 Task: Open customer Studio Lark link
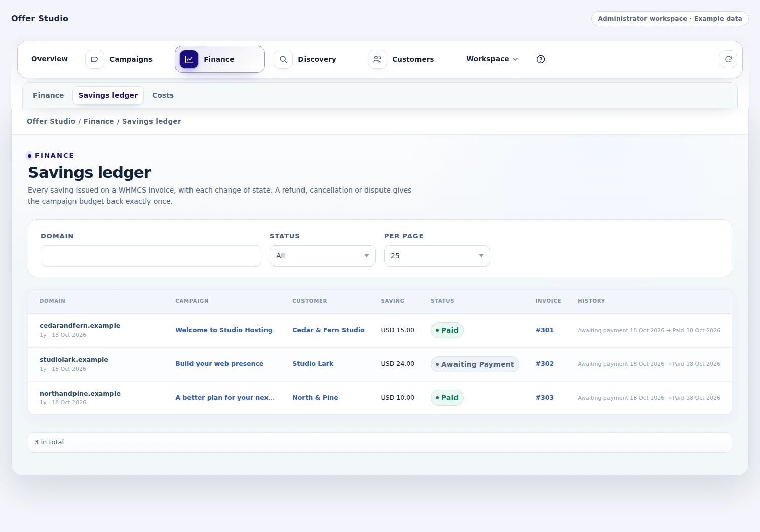click(313, 364)
